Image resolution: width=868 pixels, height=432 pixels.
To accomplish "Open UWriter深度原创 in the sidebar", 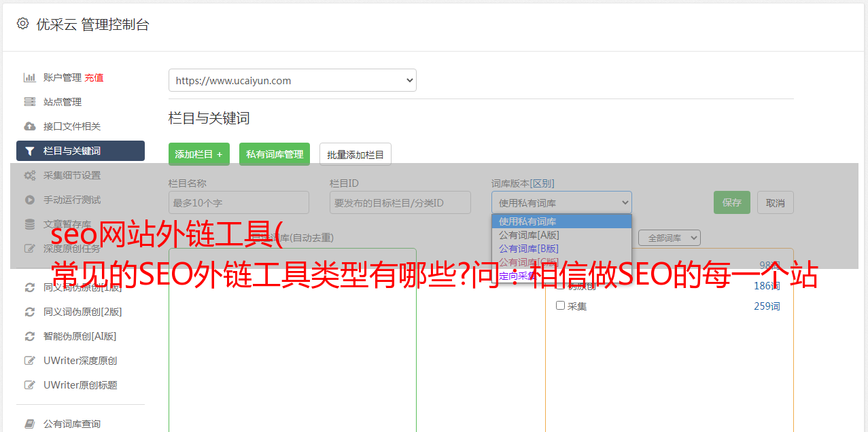I will pos(80,361).
